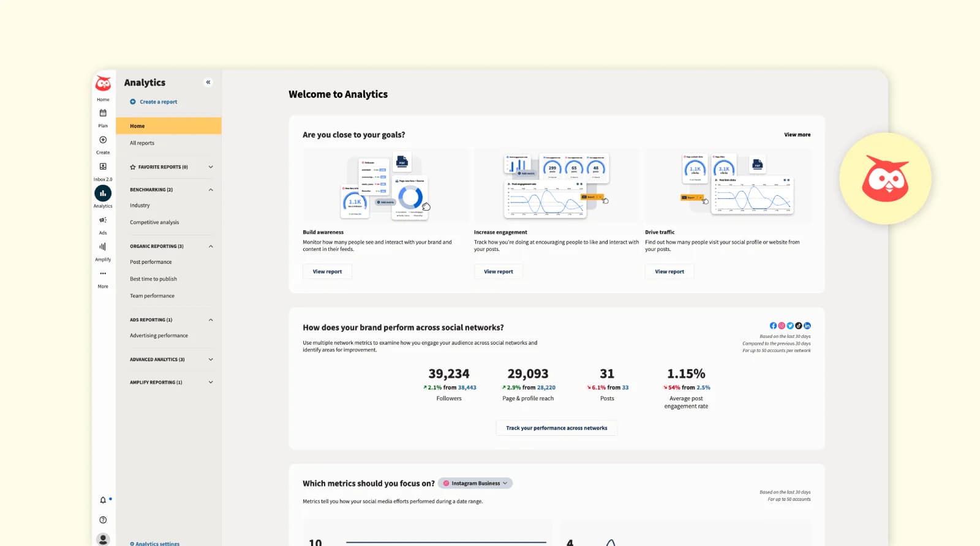Click the TikTok network icon
Viewport: 980px width, 546px height.
[799, 326]
